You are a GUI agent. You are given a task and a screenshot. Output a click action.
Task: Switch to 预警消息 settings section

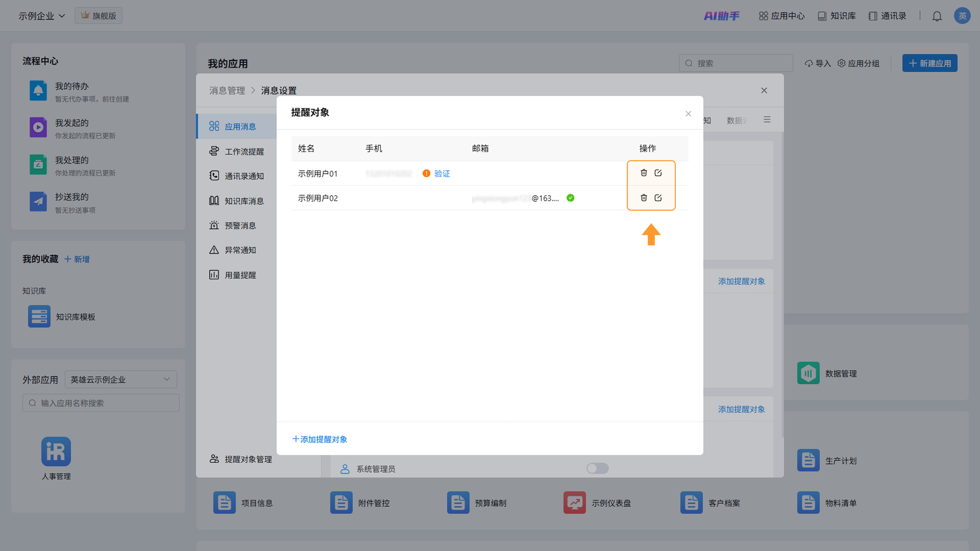[240, 226]
